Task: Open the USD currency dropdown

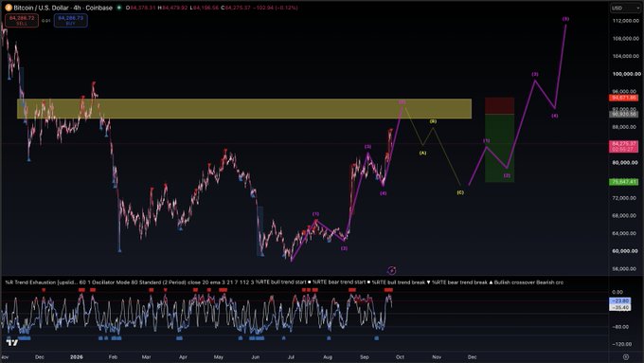Action: (x=625, y=8)
